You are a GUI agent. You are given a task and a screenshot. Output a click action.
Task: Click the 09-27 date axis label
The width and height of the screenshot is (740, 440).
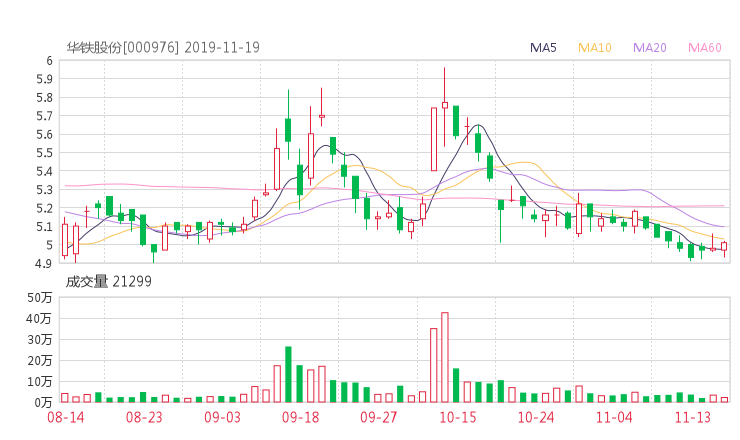coord(378,417)
